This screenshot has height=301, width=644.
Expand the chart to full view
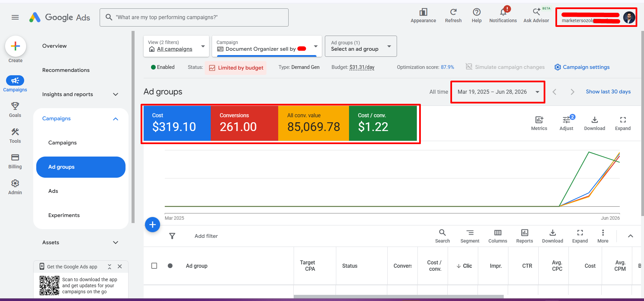pos(623,123)
